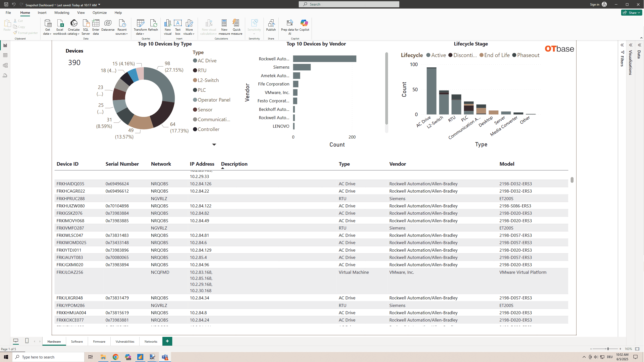The image size is (644, 362).
Task: Select End of Life lifecycle legend item
Action: [x=494, y=55]
